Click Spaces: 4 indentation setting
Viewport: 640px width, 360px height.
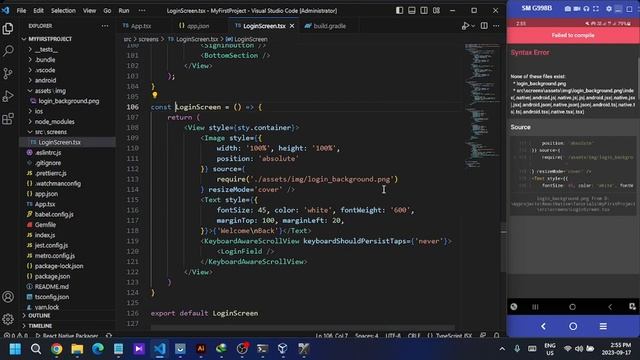tap(367, 336)
